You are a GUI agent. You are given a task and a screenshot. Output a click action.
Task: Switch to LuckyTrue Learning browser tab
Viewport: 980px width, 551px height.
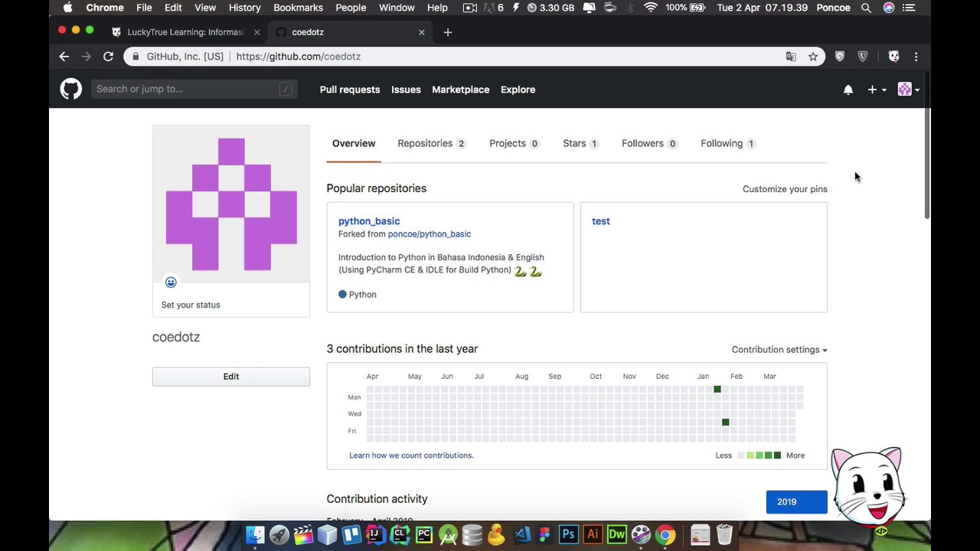pyautogui.click(x=186, y=32)
